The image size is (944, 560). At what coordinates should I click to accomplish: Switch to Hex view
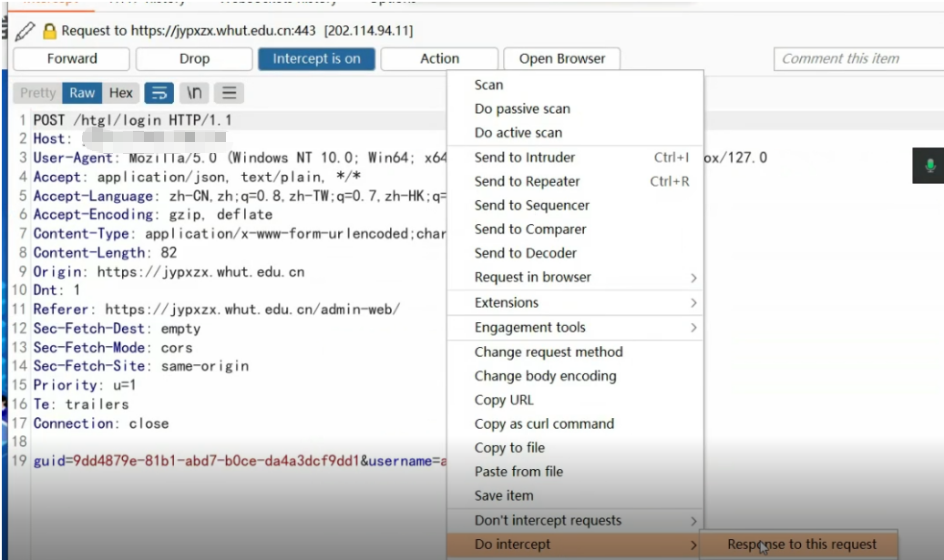coord(120,93)
